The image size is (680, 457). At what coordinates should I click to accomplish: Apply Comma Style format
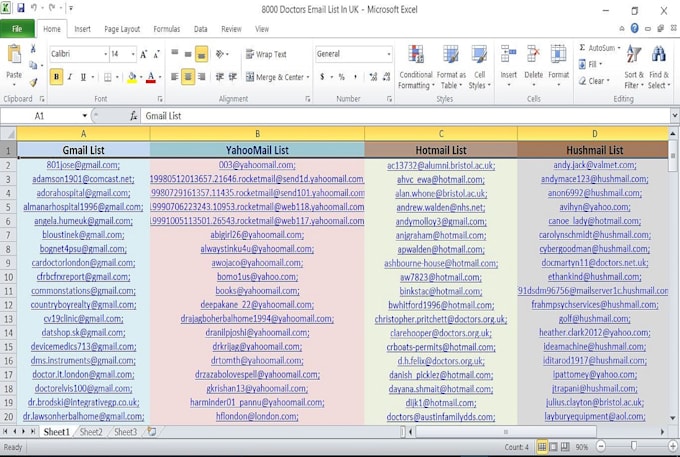355,77
